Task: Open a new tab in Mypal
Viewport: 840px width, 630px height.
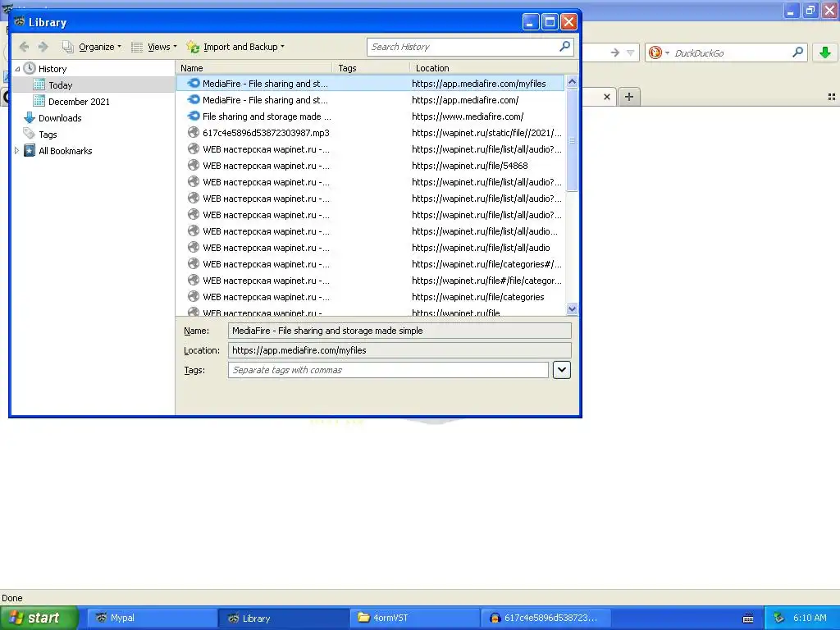Action: tap(629, 97)
